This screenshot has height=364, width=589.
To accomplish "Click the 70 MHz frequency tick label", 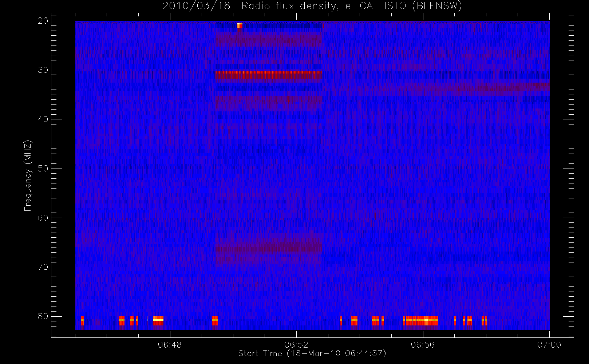I will [43, 267].
